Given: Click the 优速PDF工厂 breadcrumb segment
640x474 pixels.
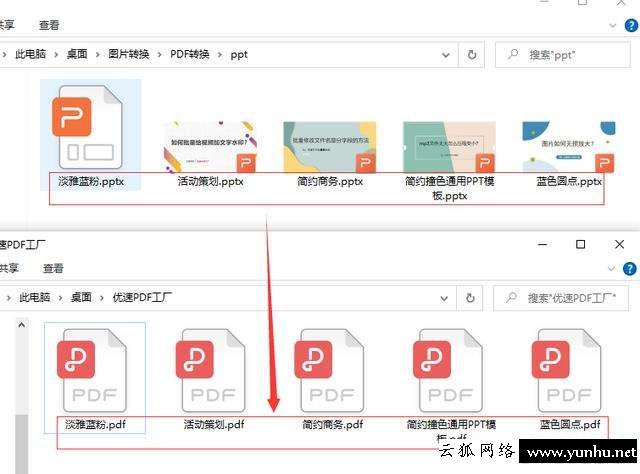Looking at the screenshot, I should point(142,297).
